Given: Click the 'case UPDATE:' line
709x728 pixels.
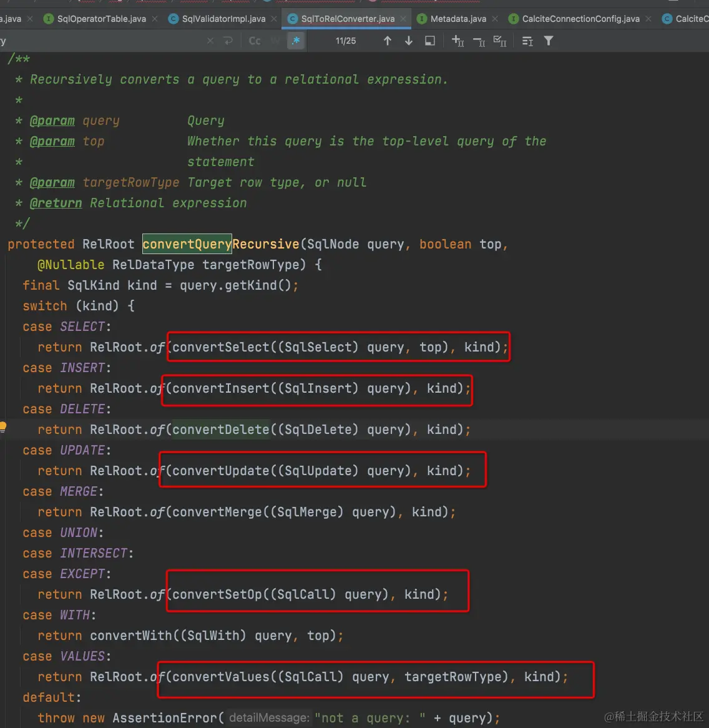Looking at the screenshot, I should (x=67, y=450).
